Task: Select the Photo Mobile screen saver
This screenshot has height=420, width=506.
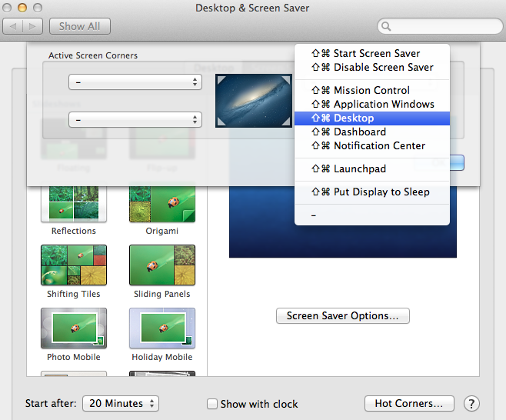Action: click(74, 328)
